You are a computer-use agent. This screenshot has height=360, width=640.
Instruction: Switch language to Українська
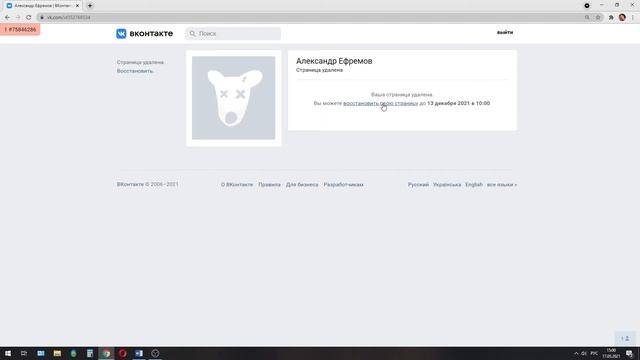447,185
